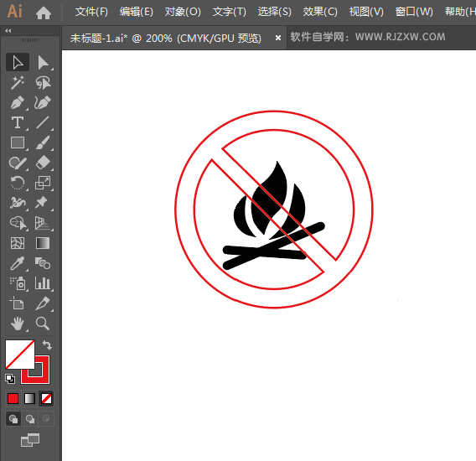Select the Eraser tool
Image resolution: width=476 pixels, height=461 pixels.
pos(43,163)
